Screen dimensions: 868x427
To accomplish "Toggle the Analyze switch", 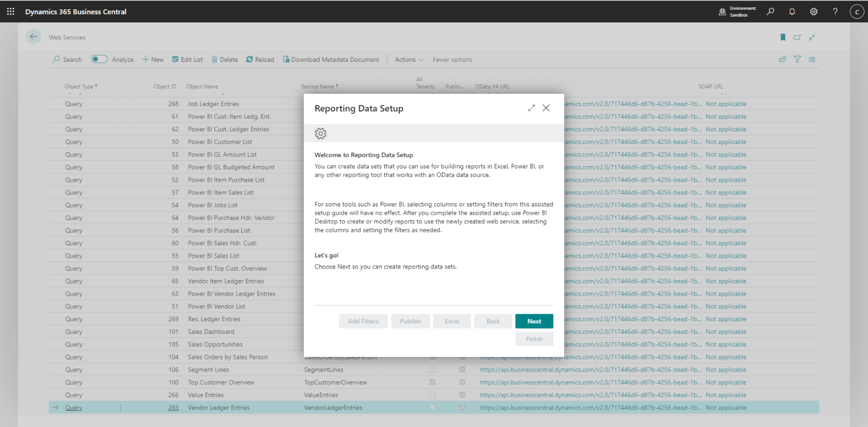I will coord(100,59).
